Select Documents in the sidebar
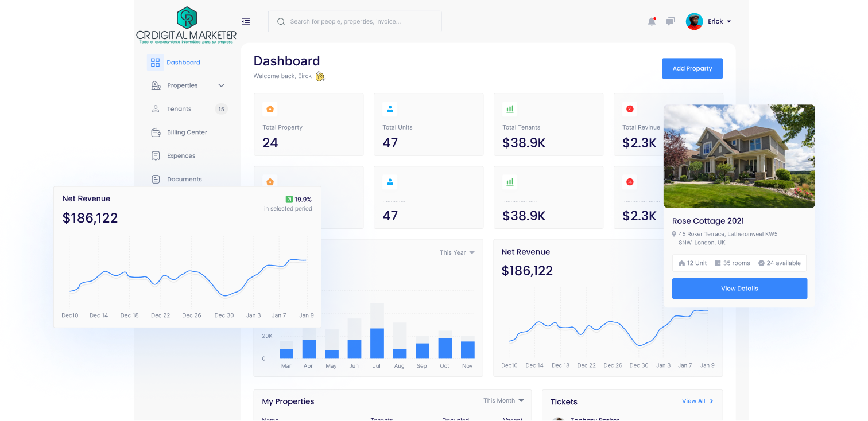The height and width of the screenshot is (421, 868). pos(184,180)
